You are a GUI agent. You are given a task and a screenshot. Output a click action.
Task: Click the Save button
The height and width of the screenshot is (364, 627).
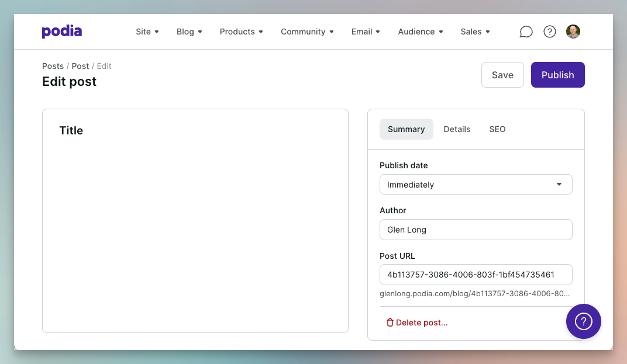(502, 75)
